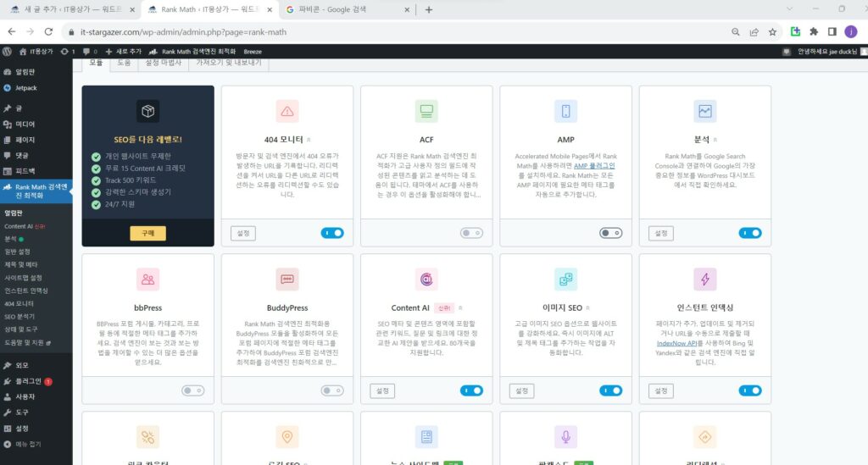Click the Content AI spiral icon
The image size is (868, 465).
click(x=426, y=280)
